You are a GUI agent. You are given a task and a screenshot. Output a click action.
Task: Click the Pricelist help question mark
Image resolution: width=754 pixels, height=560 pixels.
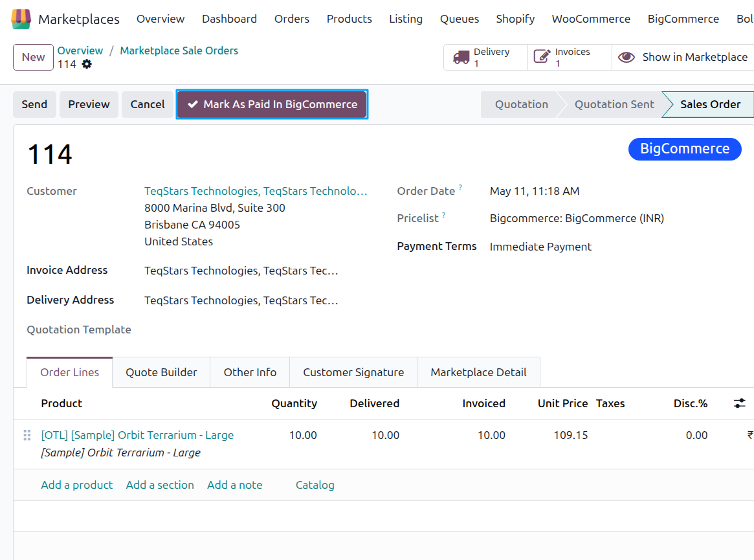pyautogui.click(x=443, y=215)
